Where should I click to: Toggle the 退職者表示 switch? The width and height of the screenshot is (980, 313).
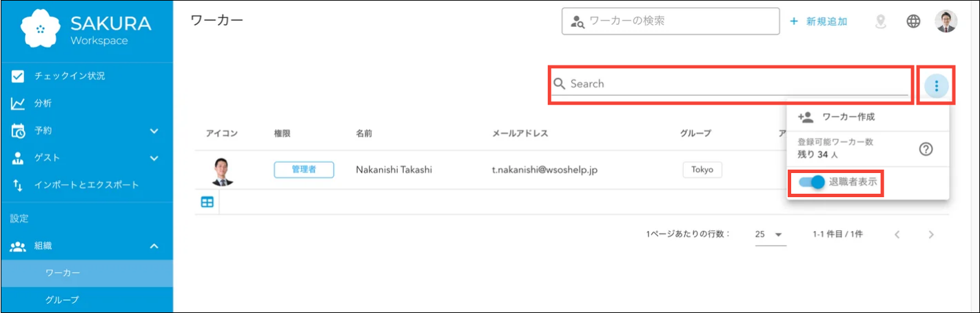click(812, 183)
